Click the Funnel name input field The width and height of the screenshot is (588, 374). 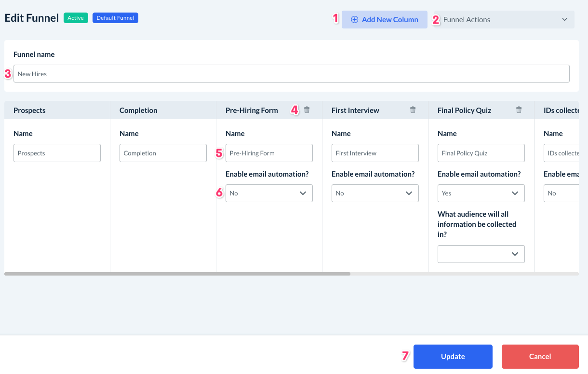click(291, 74)
